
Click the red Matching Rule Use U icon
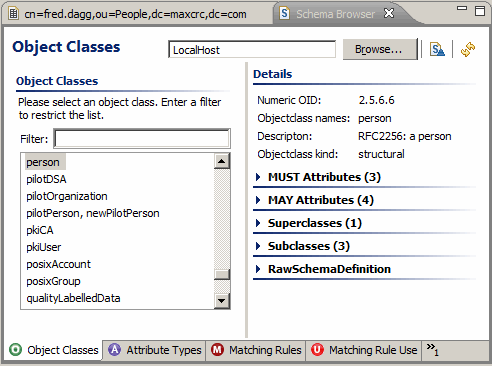[317, 350]
